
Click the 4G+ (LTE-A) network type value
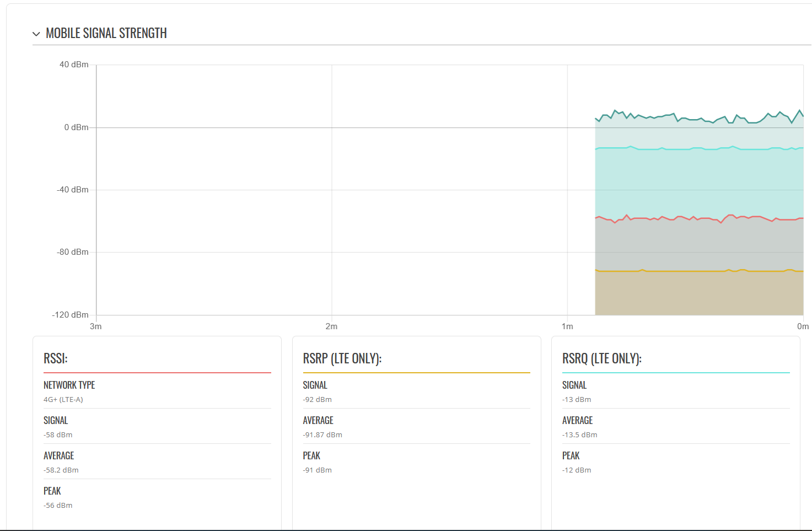pos(63,400)
